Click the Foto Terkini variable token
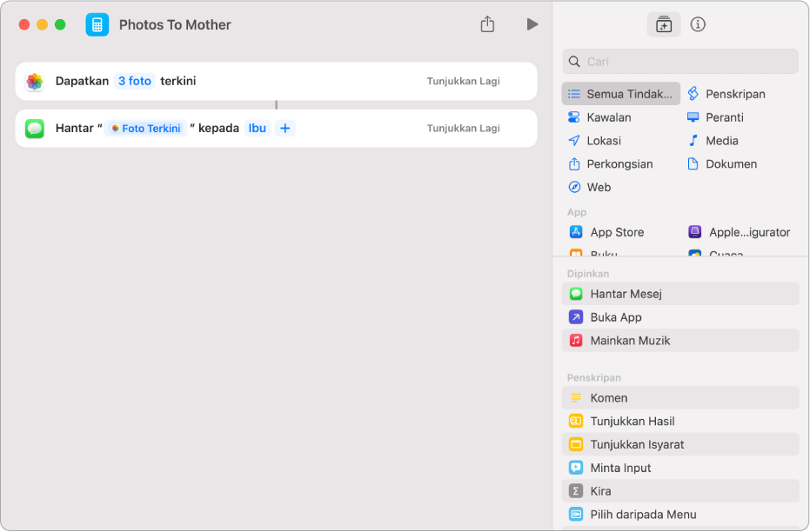Screen dimensions: 810x532 145,128
